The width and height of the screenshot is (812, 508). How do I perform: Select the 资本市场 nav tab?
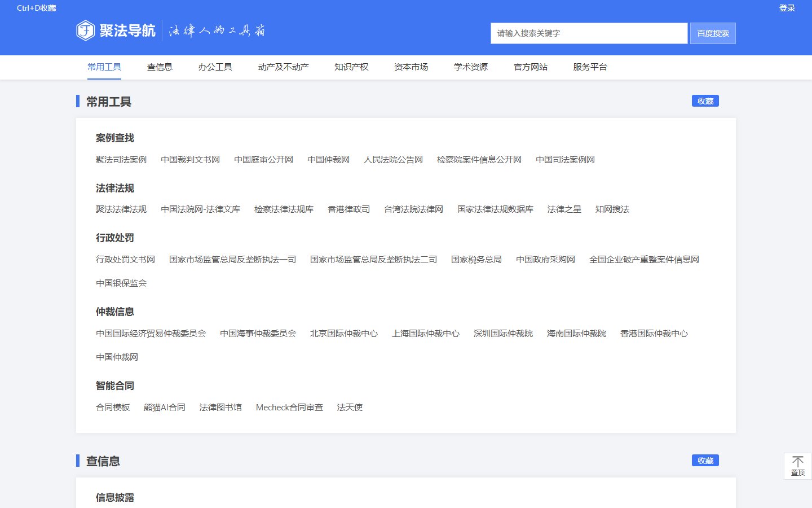[x=411, y=67]
